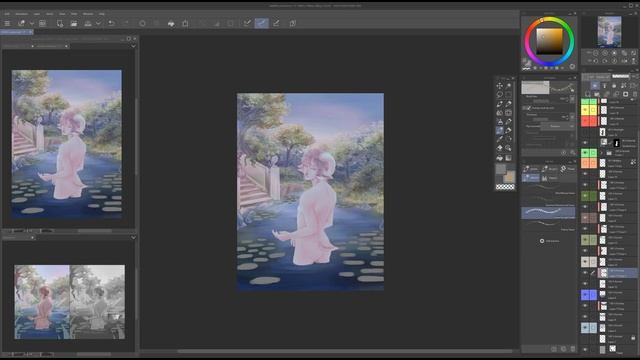Image resolution: width=640 pixels, height=360 pixels.
Task: Select the magnifier tool at tool palette top
Action: pyautogui.click(x=508, y=86)
